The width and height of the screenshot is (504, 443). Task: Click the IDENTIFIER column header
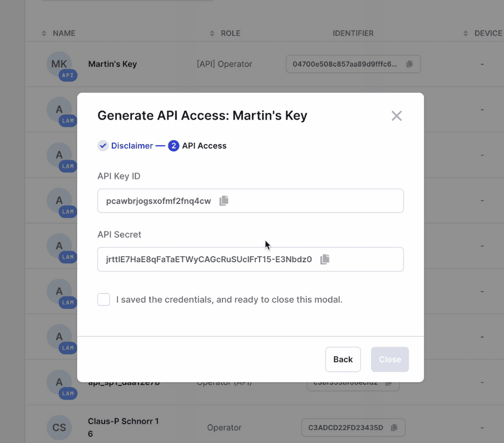[x=353, y=33]
